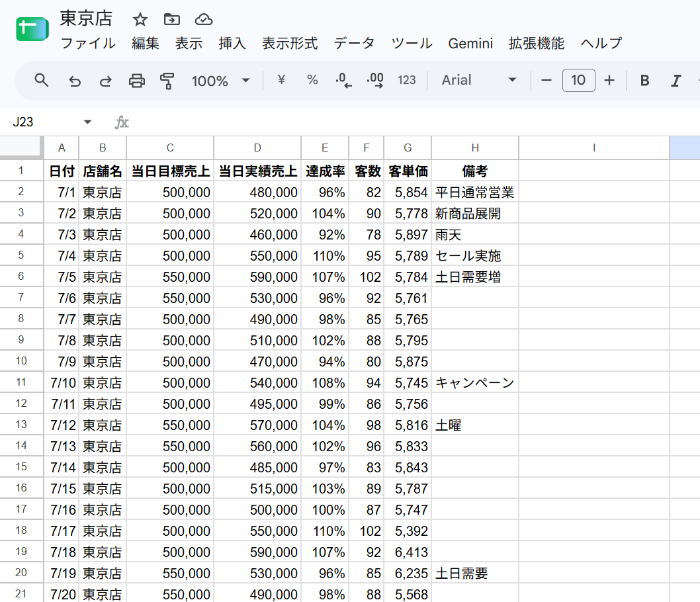
Task: Open the Gemini menu
Action: pyautogui.click(x=470, y=43)
